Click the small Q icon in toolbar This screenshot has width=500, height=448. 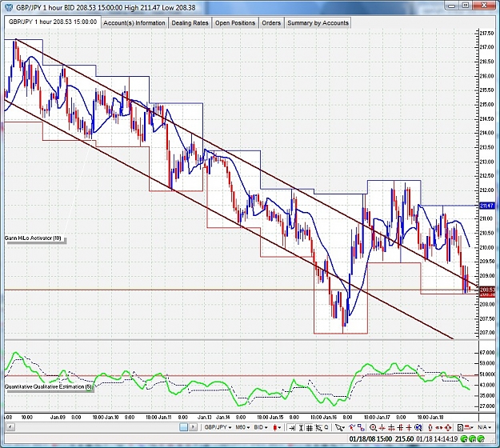pyautogui.click(x=326, y=427)
